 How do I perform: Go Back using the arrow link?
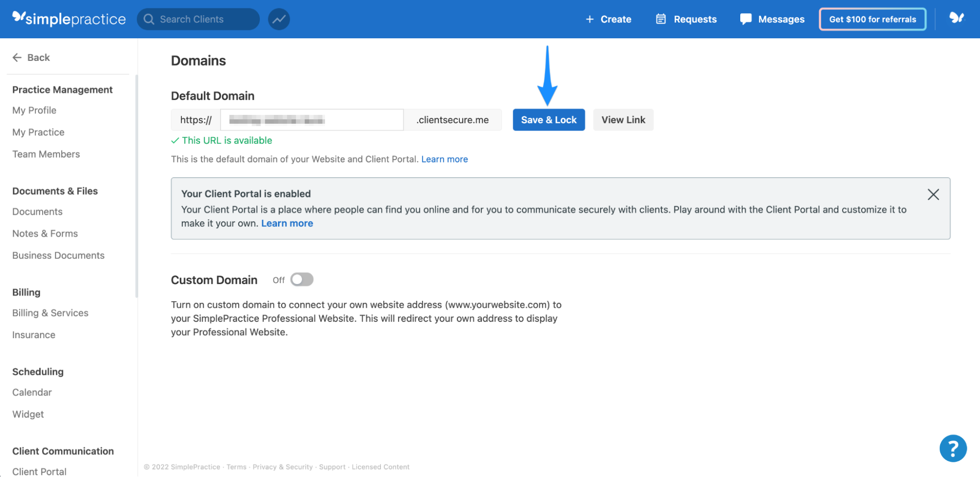pos(31,57)
